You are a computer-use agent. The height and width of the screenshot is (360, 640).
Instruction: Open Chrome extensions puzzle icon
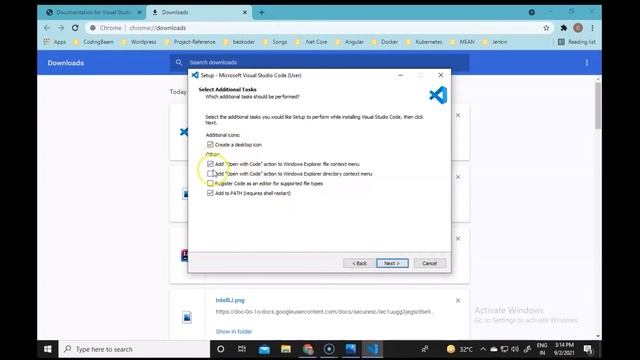[x=564, y=28]
